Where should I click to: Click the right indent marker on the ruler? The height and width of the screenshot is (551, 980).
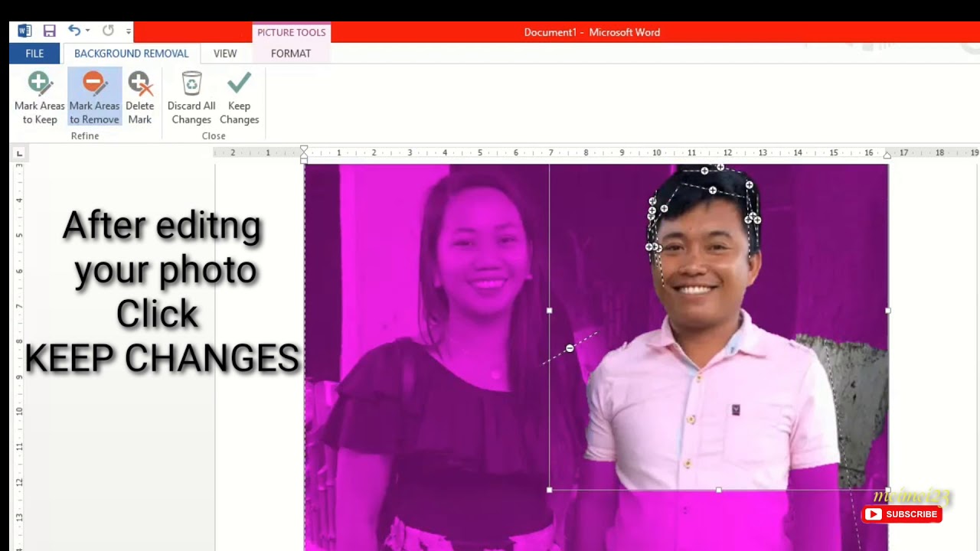pos(887,155)
